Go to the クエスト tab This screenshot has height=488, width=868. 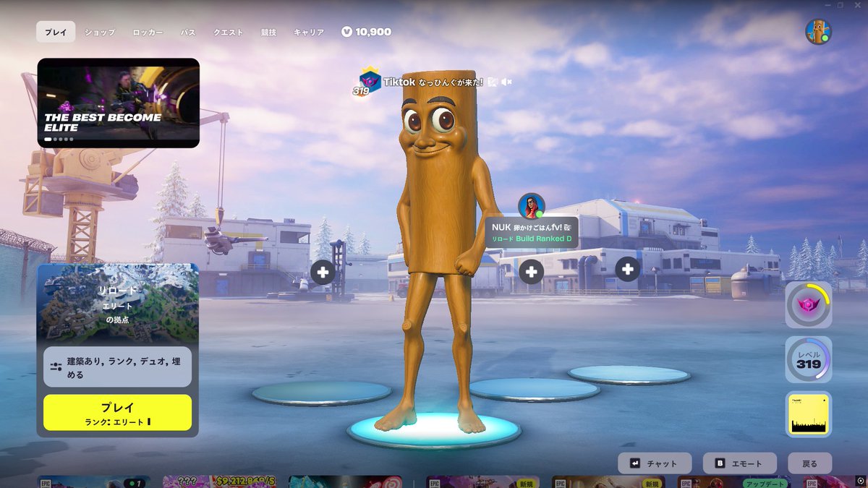pyautogui.click(x=228, y=33)
